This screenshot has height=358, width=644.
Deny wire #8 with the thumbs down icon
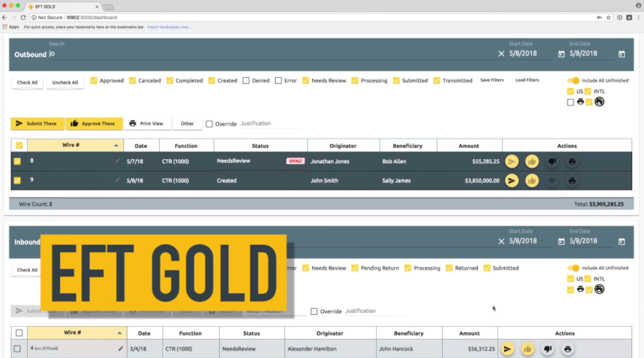coord(552,161)
